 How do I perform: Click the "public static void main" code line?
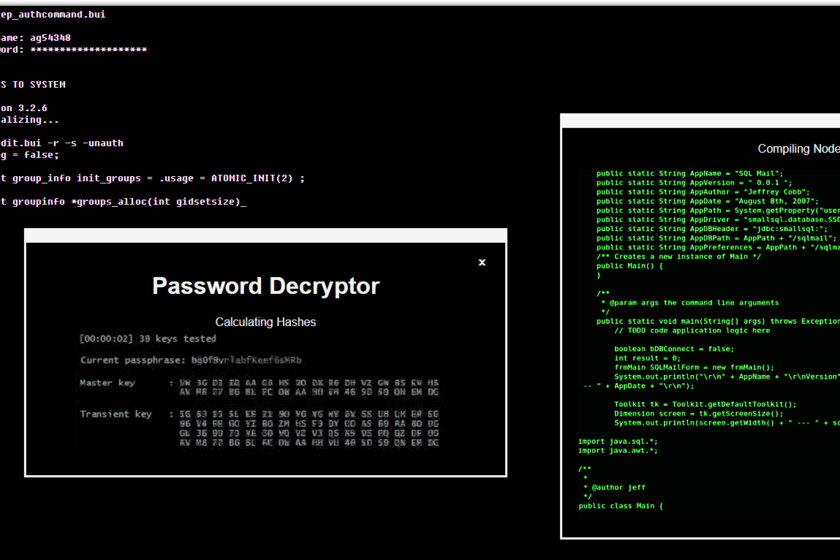[x=718, y=322]
